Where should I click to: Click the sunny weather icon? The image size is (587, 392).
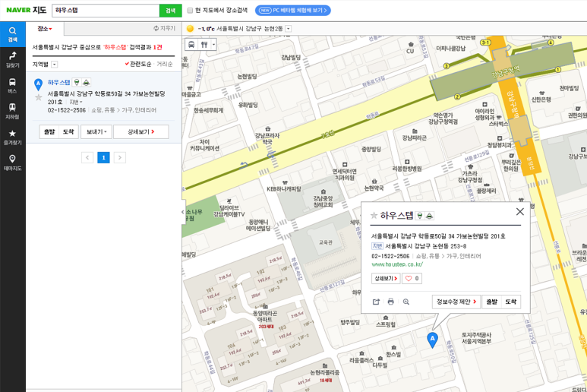(190, 28)
